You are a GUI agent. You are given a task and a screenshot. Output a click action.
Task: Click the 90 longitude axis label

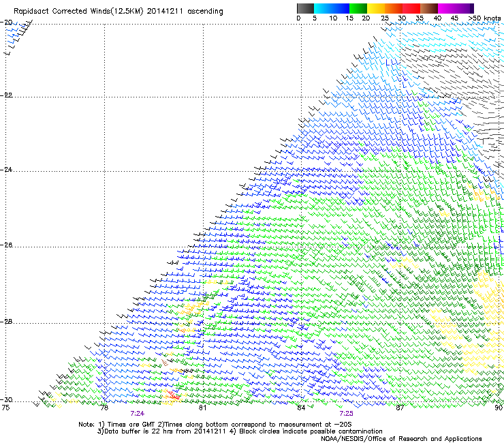(499, 408)
